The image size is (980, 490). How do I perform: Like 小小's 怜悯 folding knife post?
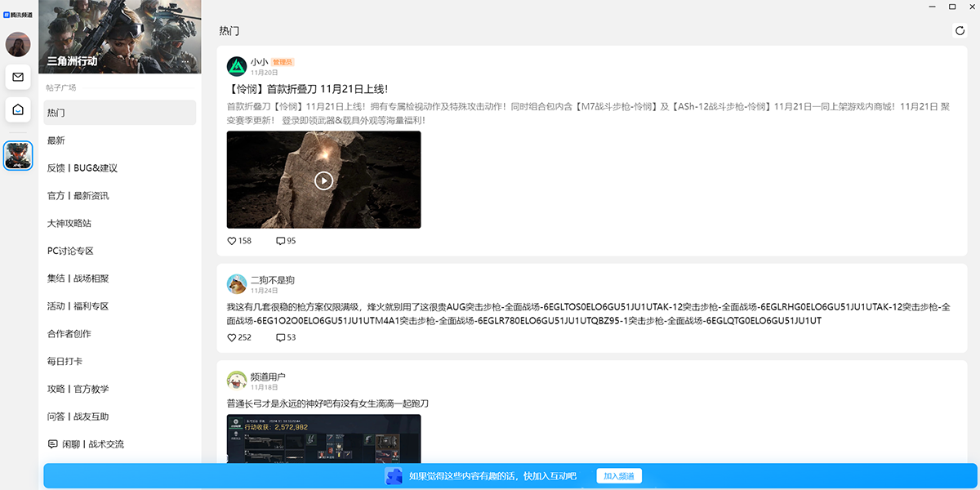(x=232, y=240)
